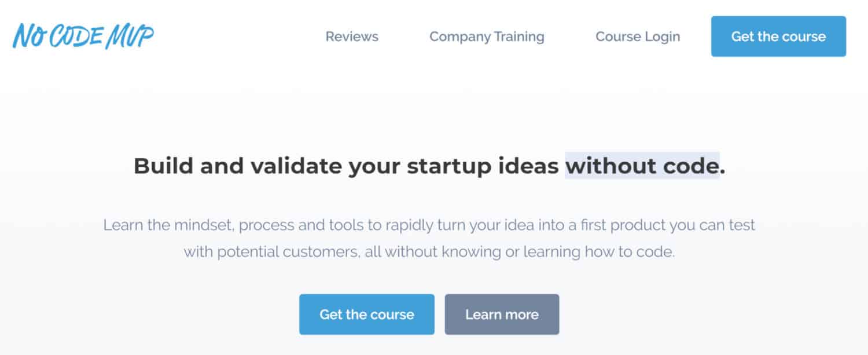
Task: Select the Learn more button
Action: tap(502, 314)
